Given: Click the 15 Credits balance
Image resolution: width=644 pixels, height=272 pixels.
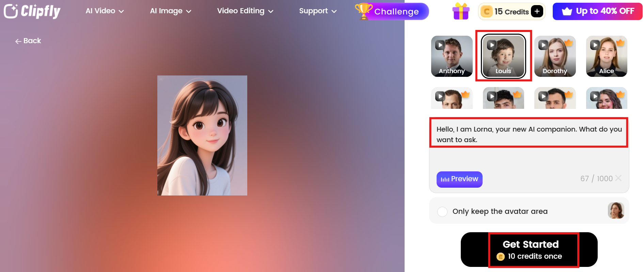Looking at the screenshot, I should click(511, 12).
